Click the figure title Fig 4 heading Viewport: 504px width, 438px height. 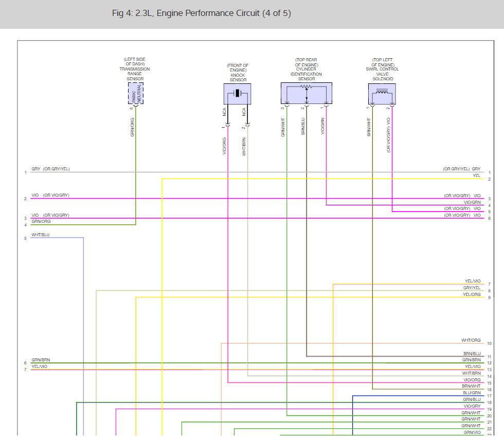click(202, 13)
